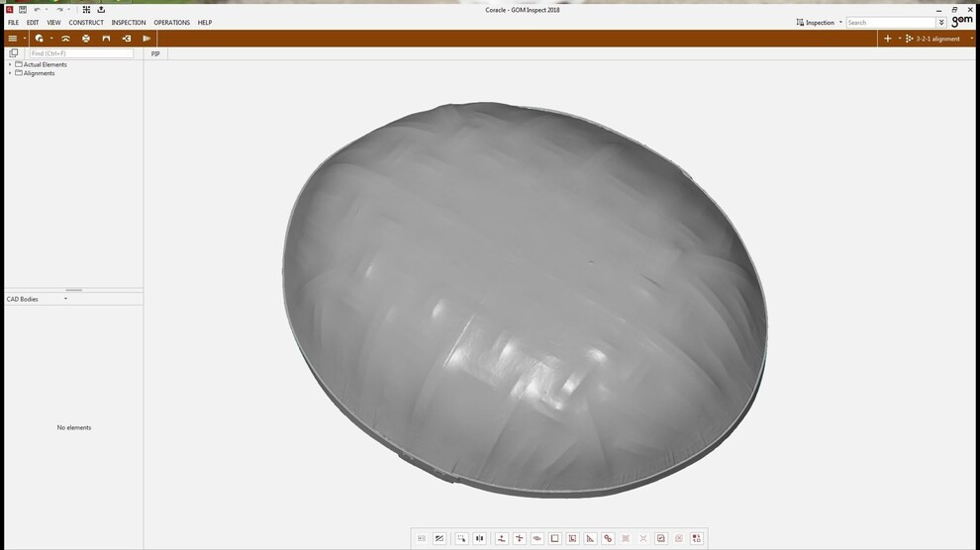
Task: Expand the Alignments tree node
Action: [x=10, y=73]
